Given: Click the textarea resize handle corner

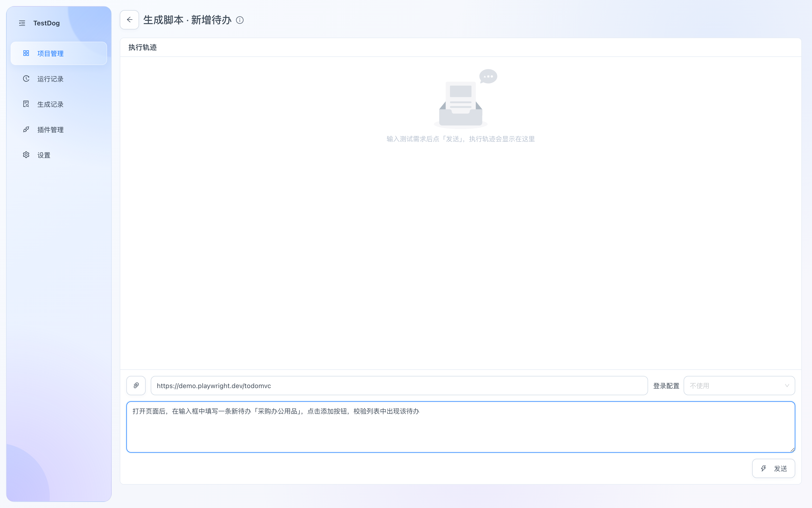Looking at the screenshot, I should [x=792, y=450].
